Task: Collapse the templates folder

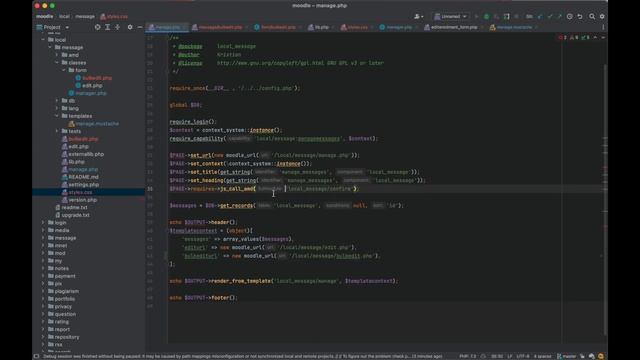Action: (x=57, y=116)
